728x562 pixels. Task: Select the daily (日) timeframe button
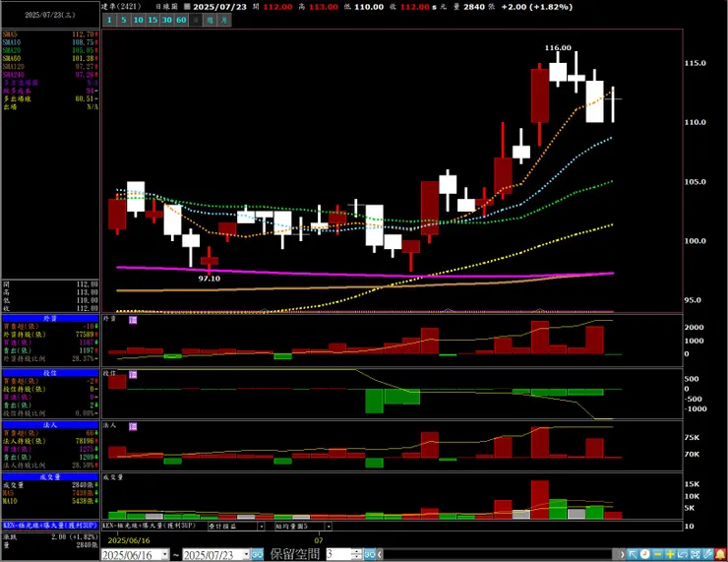(x=196, y=20)
